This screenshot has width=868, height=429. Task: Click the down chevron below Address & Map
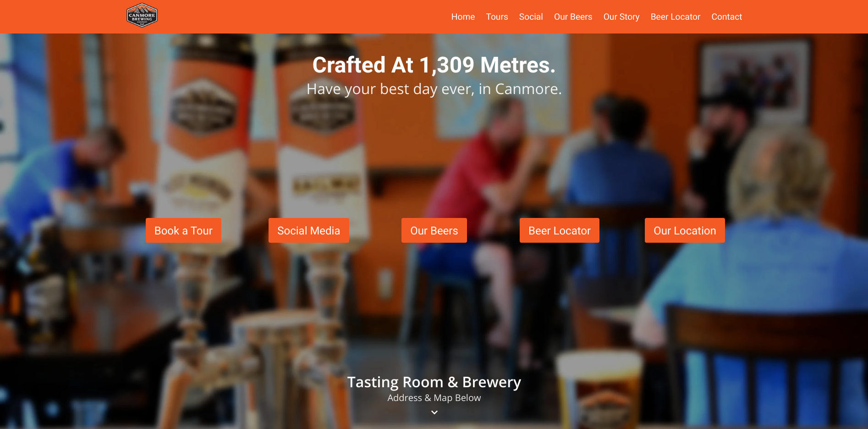click(x=434, y=412)
